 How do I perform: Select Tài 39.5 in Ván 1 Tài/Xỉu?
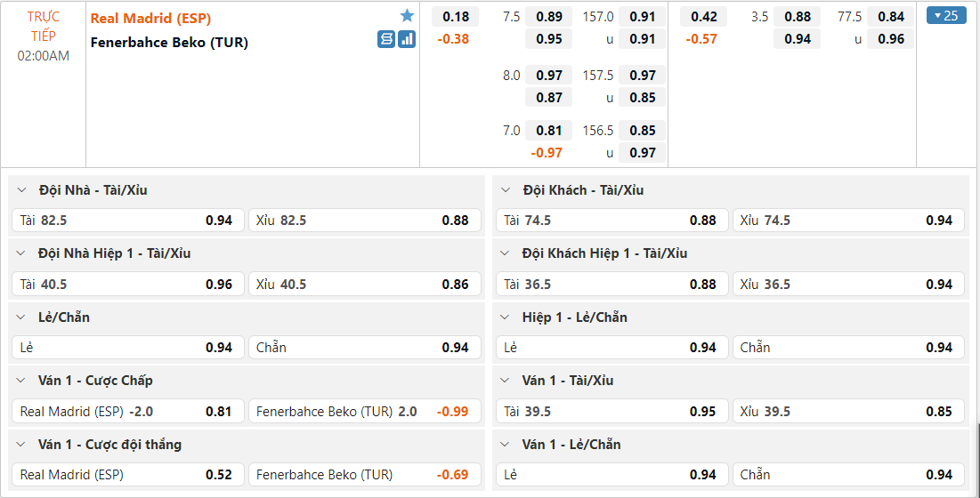coord(611,412)
